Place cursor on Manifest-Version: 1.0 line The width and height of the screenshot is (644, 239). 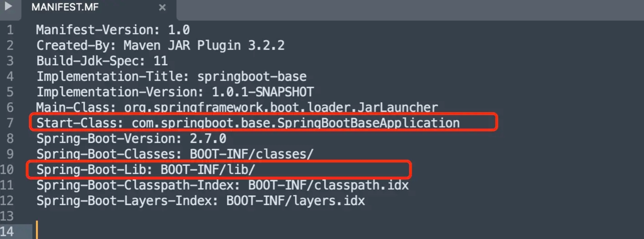113,30
